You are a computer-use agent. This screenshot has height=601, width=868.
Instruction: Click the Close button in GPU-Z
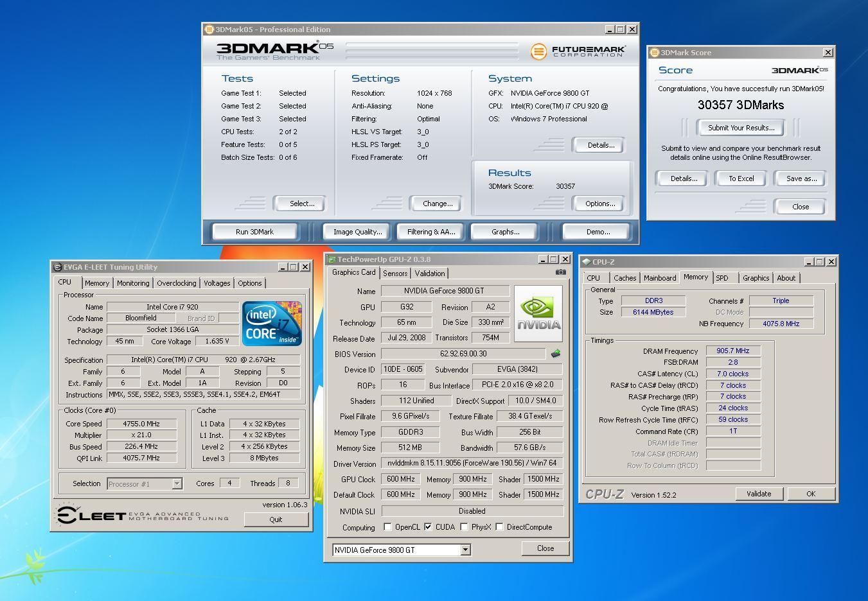click(x=545, y=548)
